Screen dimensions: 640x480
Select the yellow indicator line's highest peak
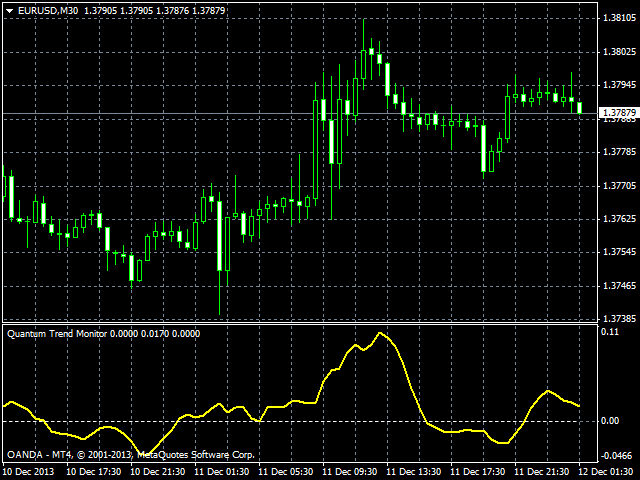(379, 333)
